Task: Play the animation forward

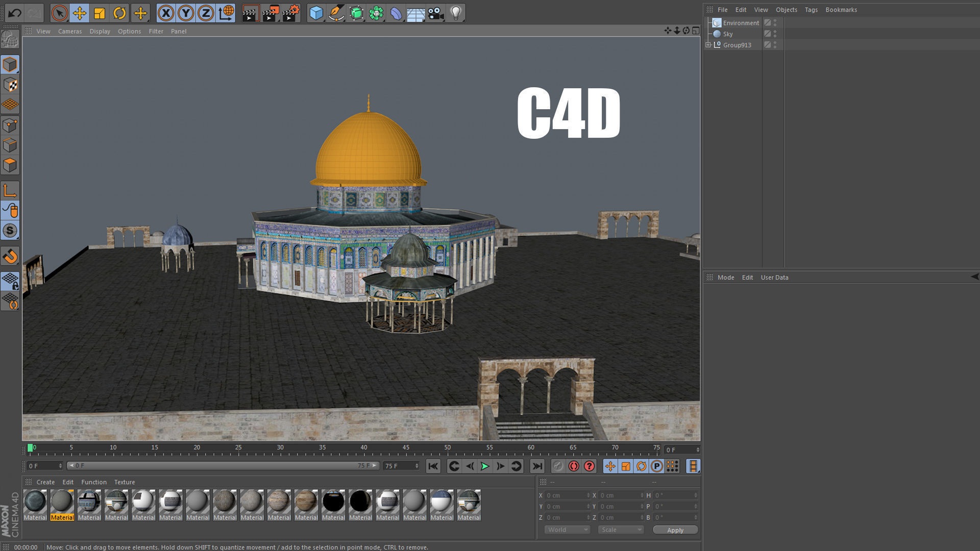Action: coord(485,466)
